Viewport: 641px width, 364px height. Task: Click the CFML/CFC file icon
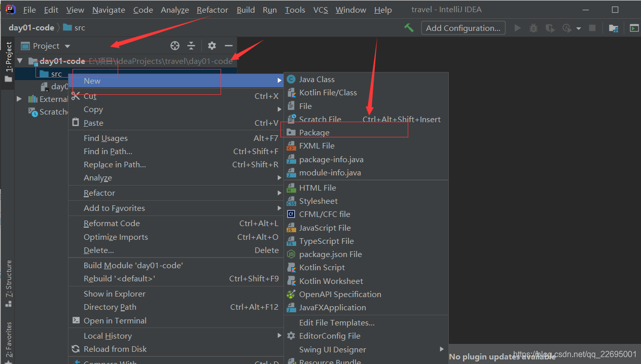click(291, 214)
